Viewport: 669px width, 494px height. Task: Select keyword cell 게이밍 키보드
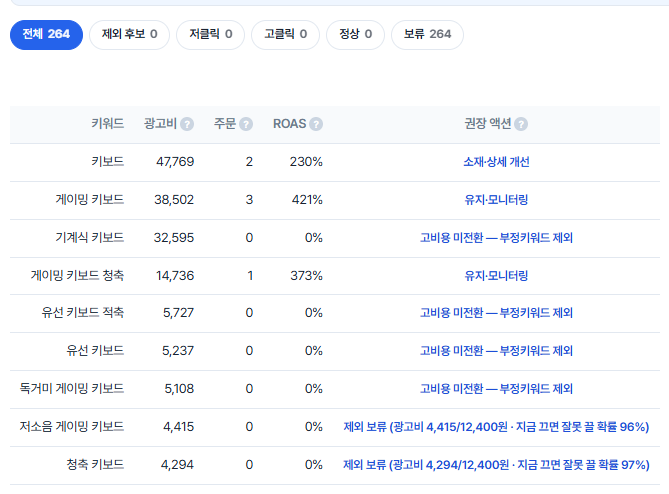click(90, 200)
